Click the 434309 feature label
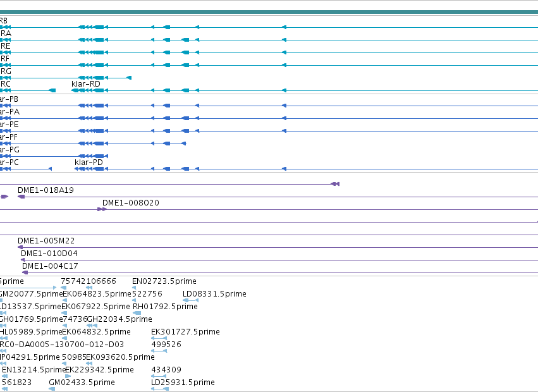538x392 pixels. pos(166,370)
